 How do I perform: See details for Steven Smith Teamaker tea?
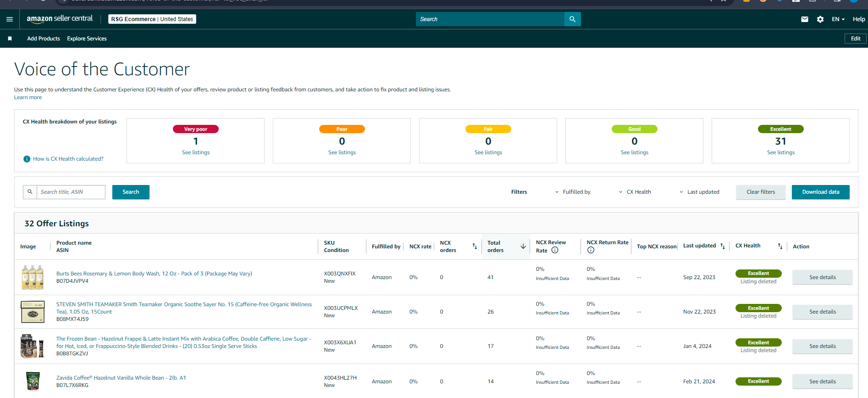[x=823, y=312]
